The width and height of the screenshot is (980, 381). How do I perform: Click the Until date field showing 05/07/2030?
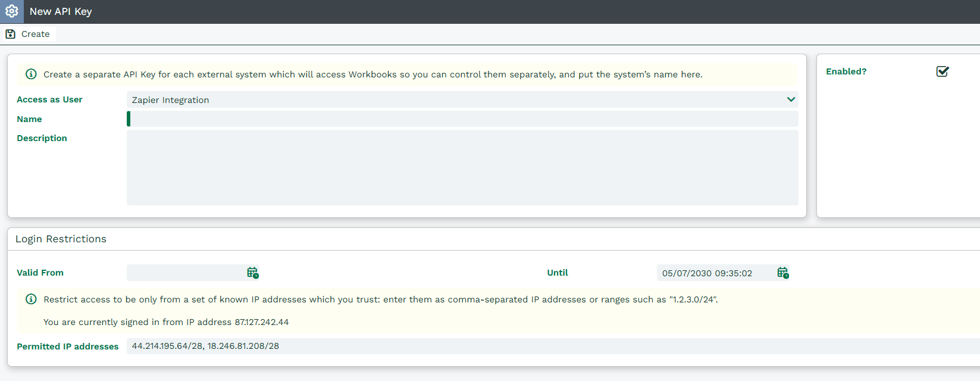(x=714, y=273)
